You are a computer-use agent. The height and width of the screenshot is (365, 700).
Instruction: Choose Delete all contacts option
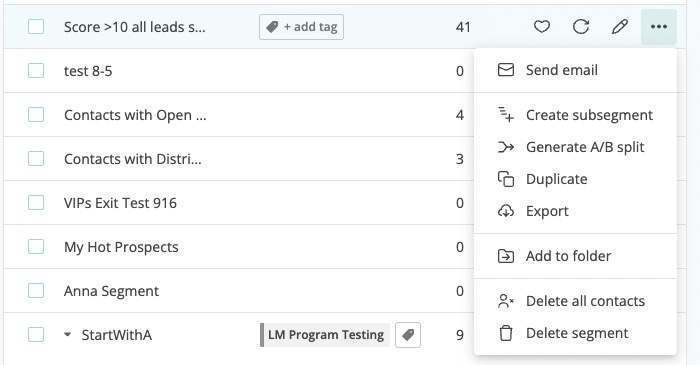575,301
